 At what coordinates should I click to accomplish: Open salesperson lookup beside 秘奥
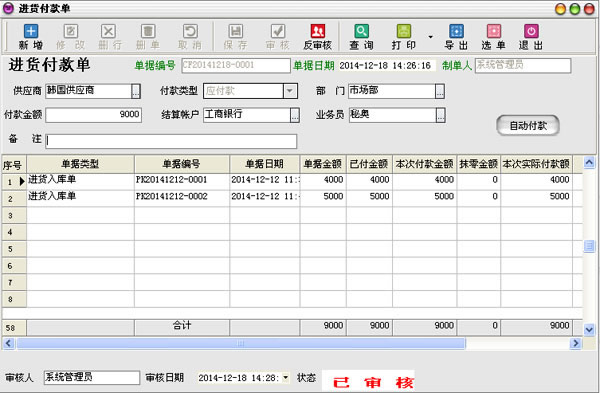[440, 115]
